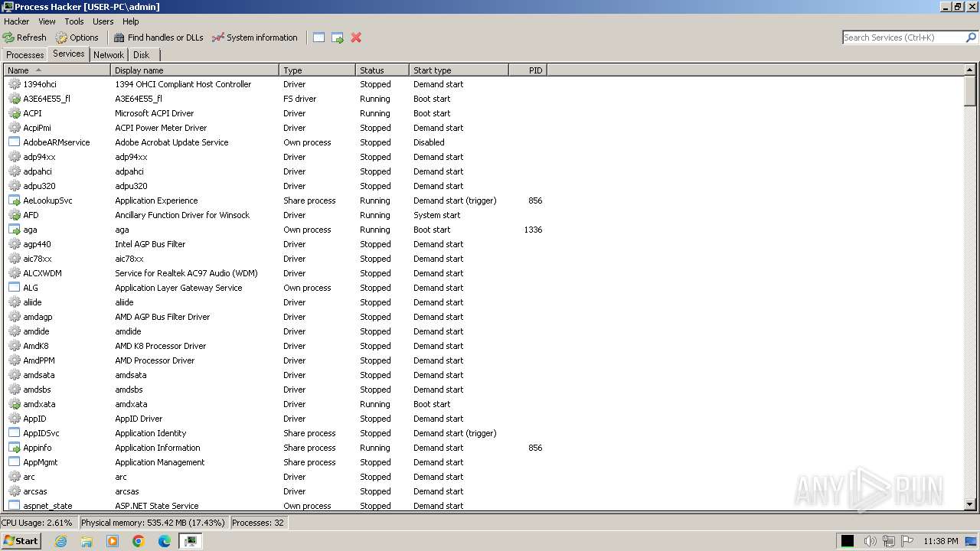Click PID 1336 in the aga row
980x551 pixels.
(533, 230)
